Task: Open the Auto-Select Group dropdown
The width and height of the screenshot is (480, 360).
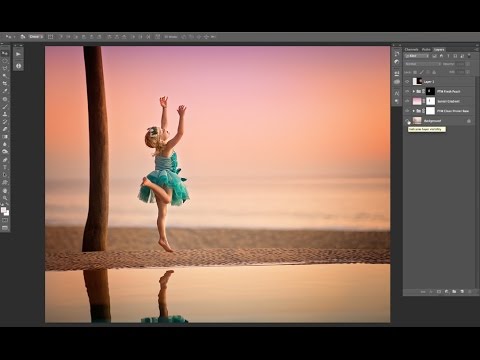Action: [36, 37]
